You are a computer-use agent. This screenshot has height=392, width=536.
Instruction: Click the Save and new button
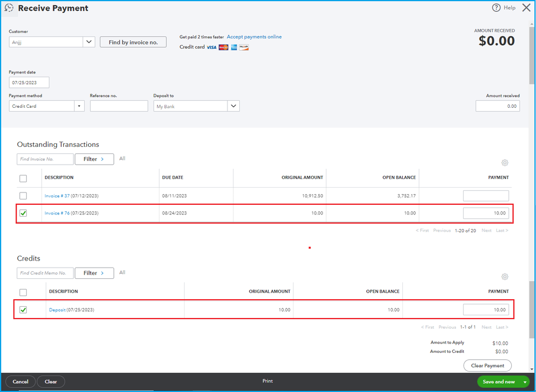click(499, 382)
